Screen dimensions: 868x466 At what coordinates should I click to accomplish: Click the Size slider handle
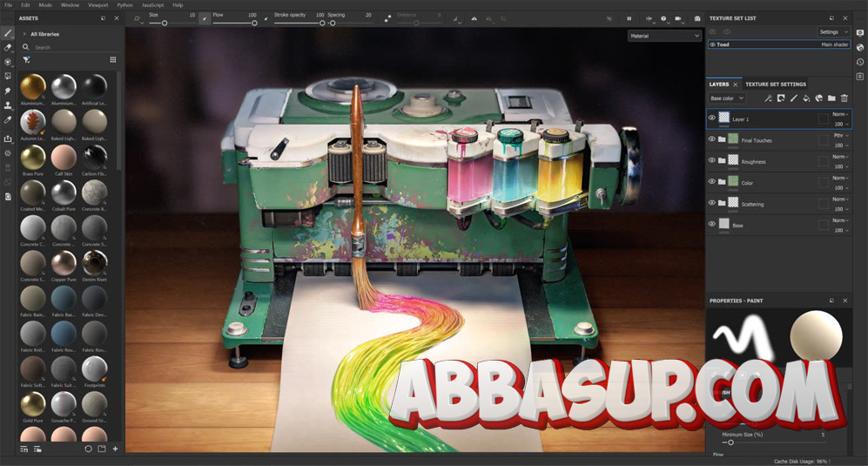click(165, 24)
